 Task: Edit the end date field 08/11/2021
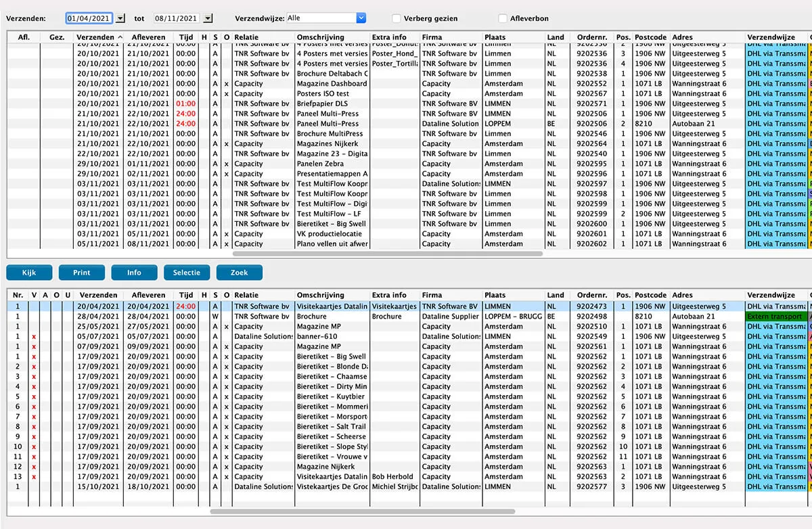pos(177,19)
